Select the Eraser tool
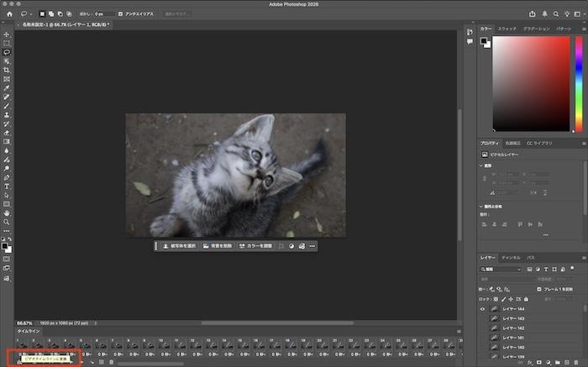 click(x=7, y=133)
